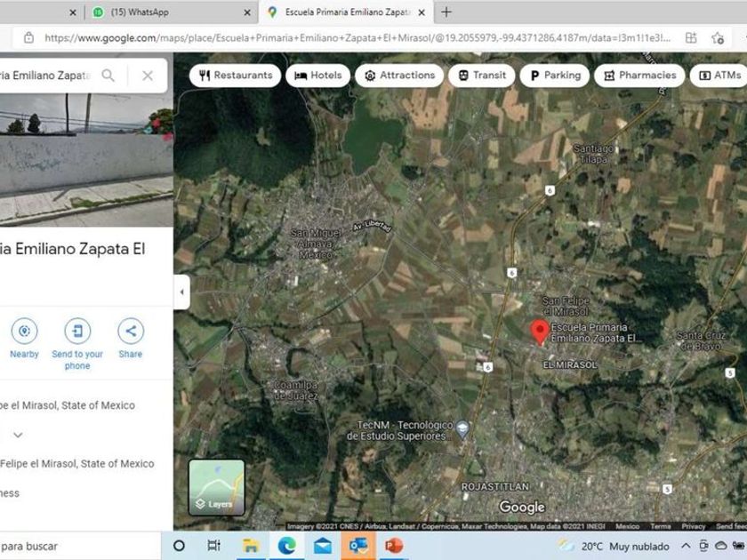Filter map by Hotels
Screen dimensions: 747x560
point(317,76)
